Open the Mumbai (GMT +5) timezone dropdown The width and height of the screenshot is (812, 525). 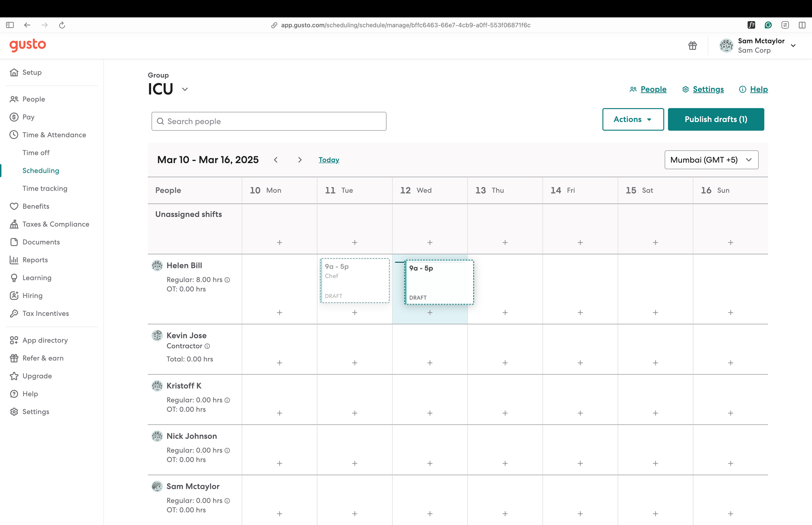(711, 160)
